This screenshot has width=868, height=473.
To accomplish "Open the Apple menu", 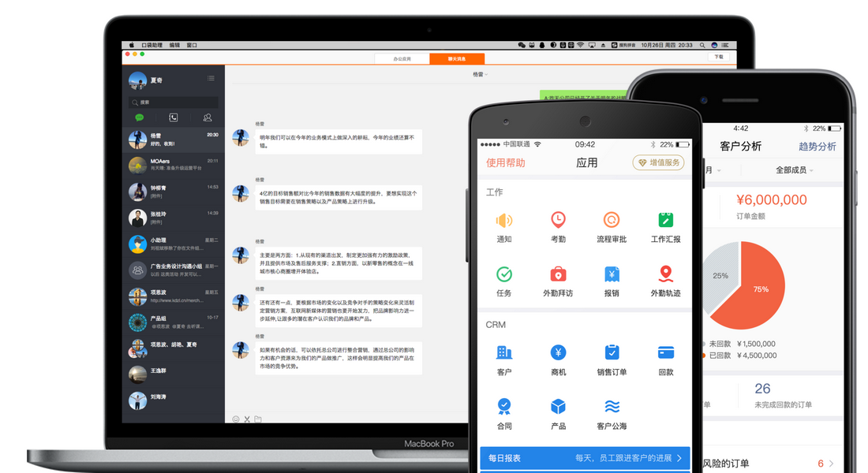I will (x=132, y=46).
